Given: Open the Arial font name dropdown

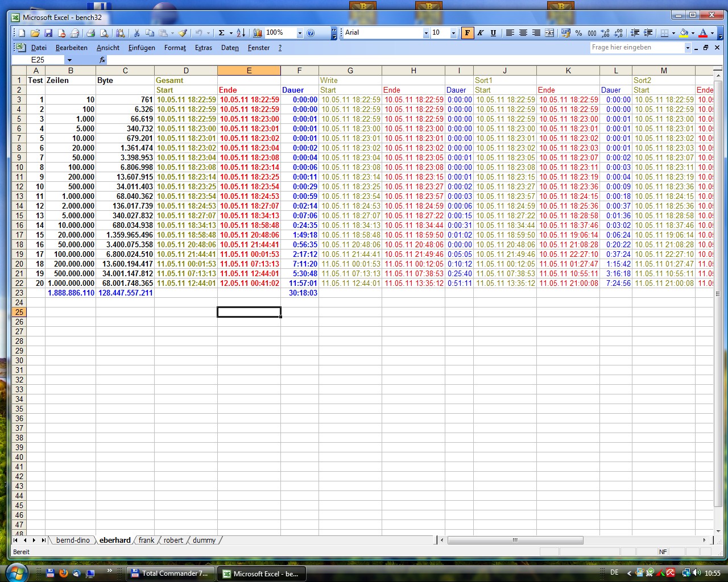Looking at the screenshot, I should [x=426, y=33].
